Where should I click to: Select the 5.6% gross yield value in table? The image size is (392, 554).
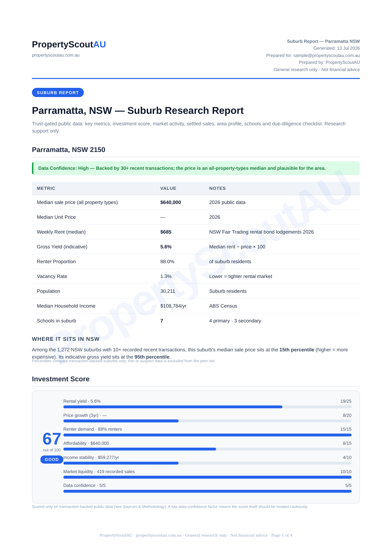point(166,247)
